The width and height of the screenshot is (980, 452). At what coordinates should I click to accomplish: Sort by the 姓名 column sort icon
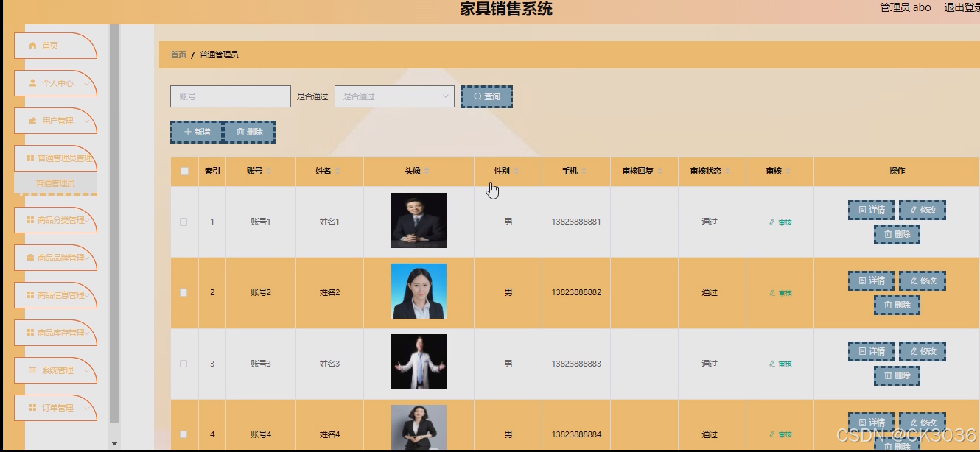click(x=337, y=172)
